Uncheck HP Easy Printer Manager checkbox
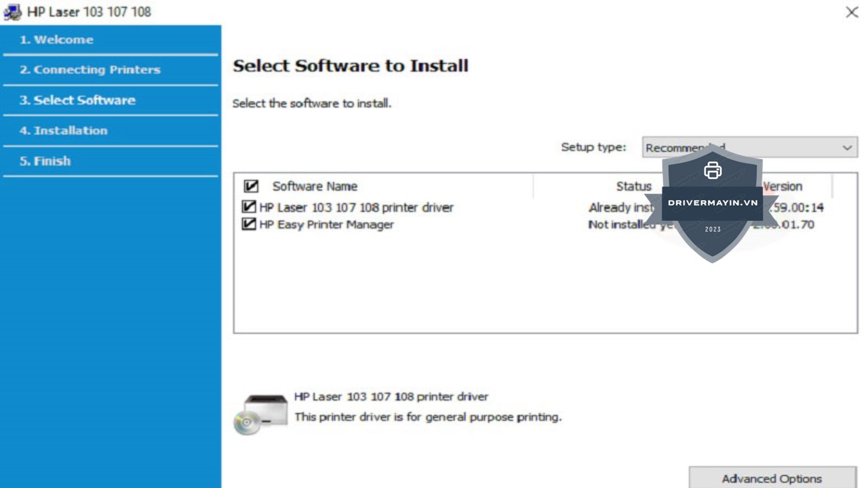868x488 pixels. click(249, 224)
